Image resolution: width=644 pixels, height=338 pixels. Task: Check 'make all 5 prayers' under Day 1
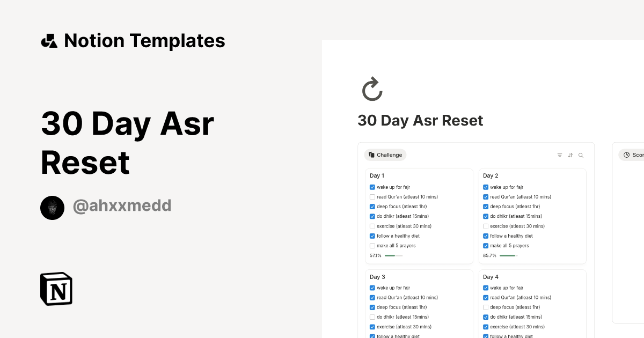pyautogui.click(x=372, y=245)
